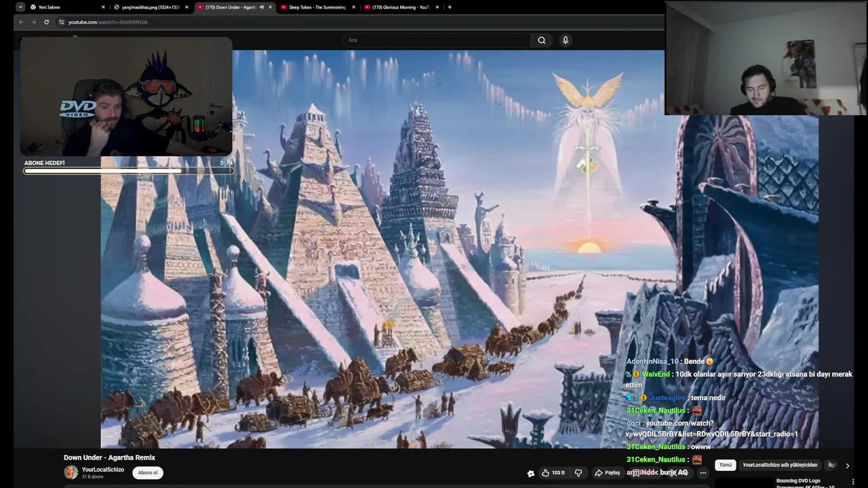Close the Glorious Morning tab

point(437,7)
